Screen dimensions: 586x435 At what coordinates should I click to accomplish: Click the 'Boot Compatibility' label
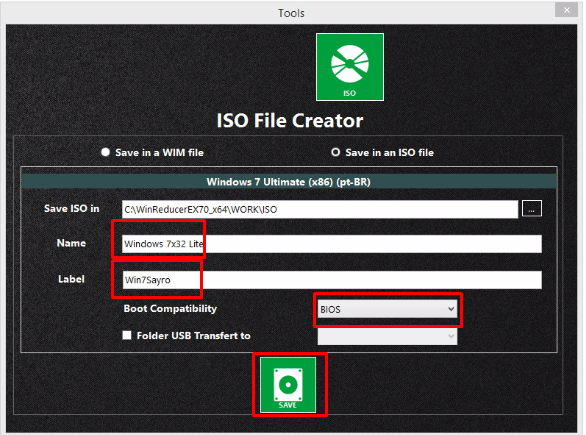point(170,309)
